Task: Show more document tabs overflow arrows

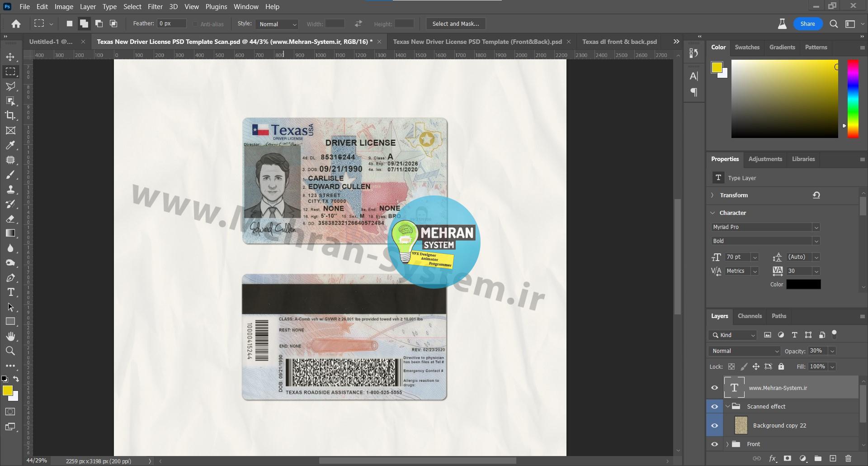Action: (x=676, y=42)
